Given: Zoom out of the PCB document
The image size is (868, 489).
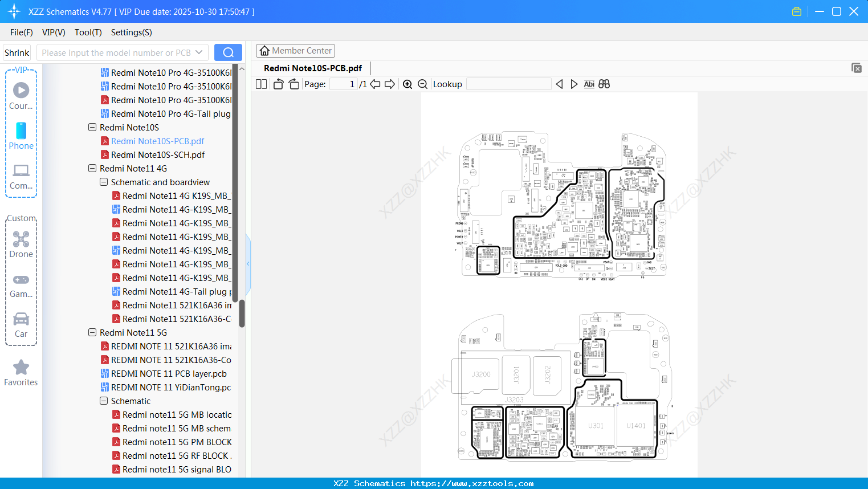Looking at the screenshot, I should pos(423,84).
